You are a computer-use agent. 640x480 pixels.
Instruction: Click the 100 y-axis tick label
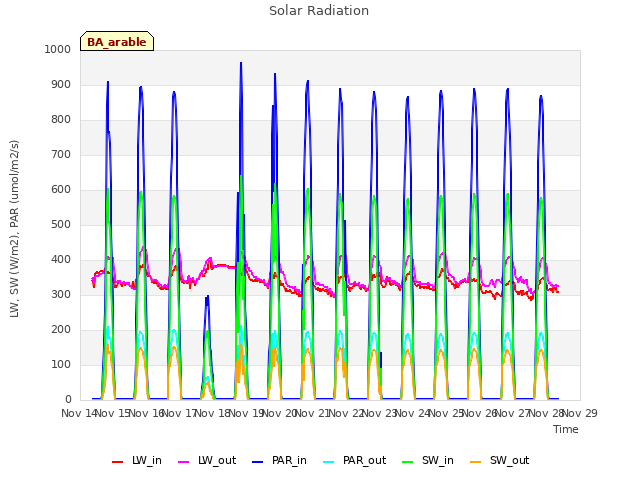tap(61, 364)
